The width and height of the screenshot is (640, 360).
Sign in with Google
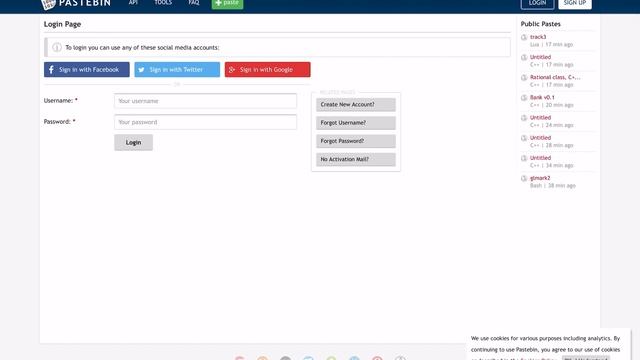click(x=267, y=69)
